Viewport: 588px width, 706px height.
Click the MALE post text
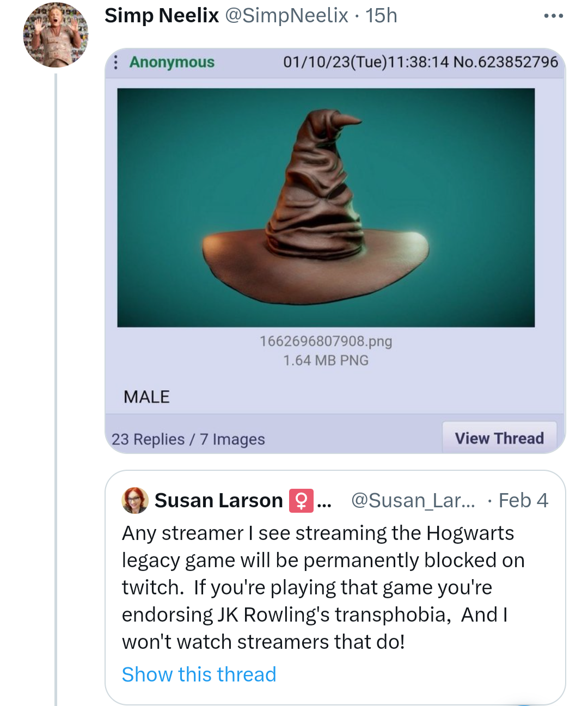pos(146,397)
